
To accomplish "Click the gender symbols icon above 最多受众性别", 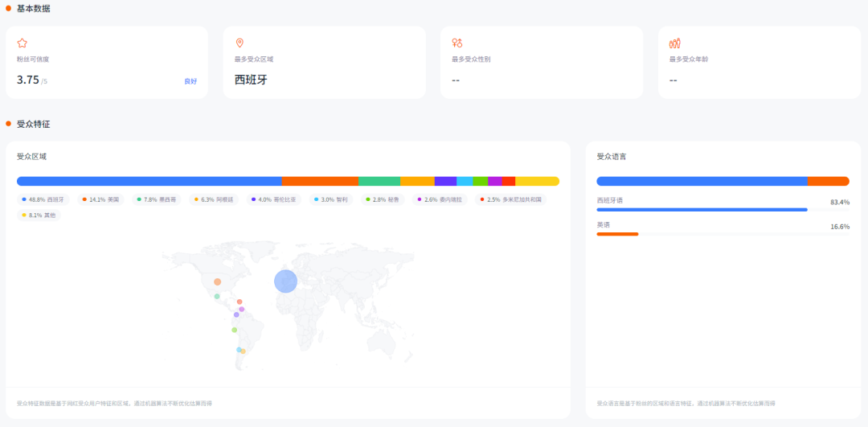I will pos(457,43).
